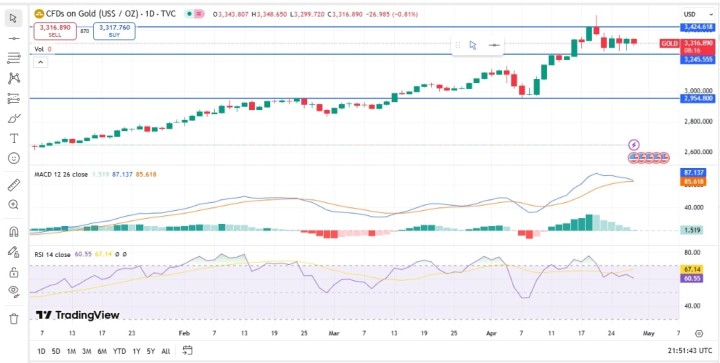Click the CFDs on Gold symbol title
Viewport: 720px width, 363px height.
point(110,14)
